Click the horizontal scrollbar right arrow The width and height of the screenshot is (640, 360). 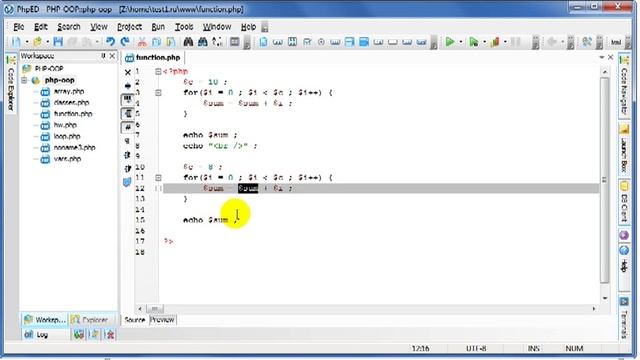[593, 309]
